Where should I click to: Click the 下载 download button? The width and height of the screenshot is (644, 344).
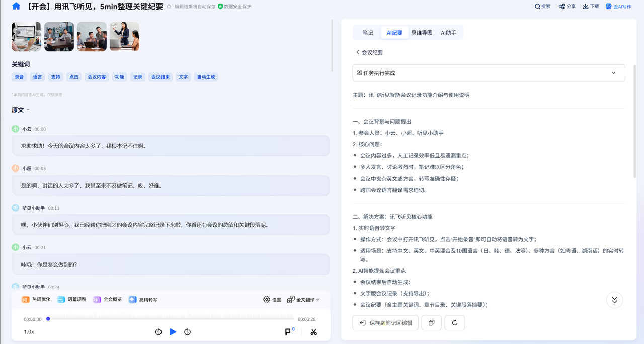point(591,7)
